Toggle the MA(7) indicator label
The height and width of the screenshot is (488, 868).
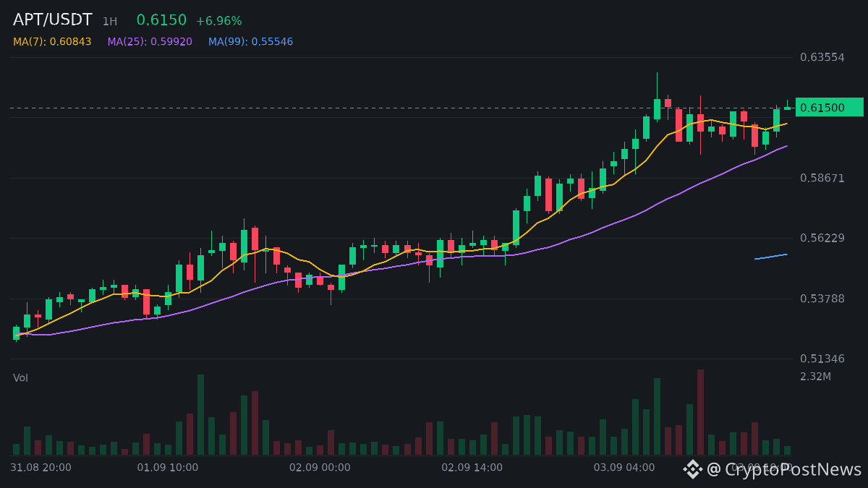pyautogui.click(x=52, y=42)
